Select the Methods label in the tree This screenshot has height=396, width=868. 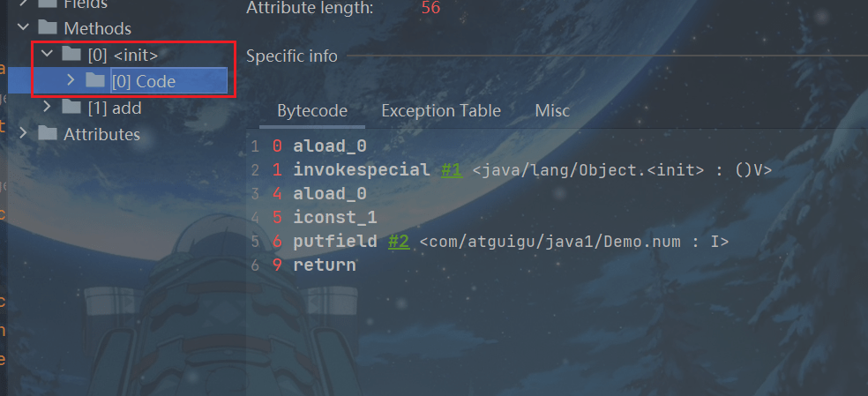97,28
